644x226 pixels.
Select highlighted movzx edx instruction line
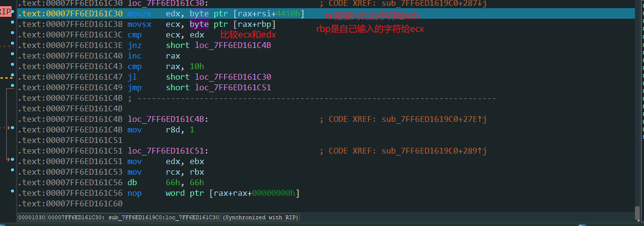(x=327, y=13)
